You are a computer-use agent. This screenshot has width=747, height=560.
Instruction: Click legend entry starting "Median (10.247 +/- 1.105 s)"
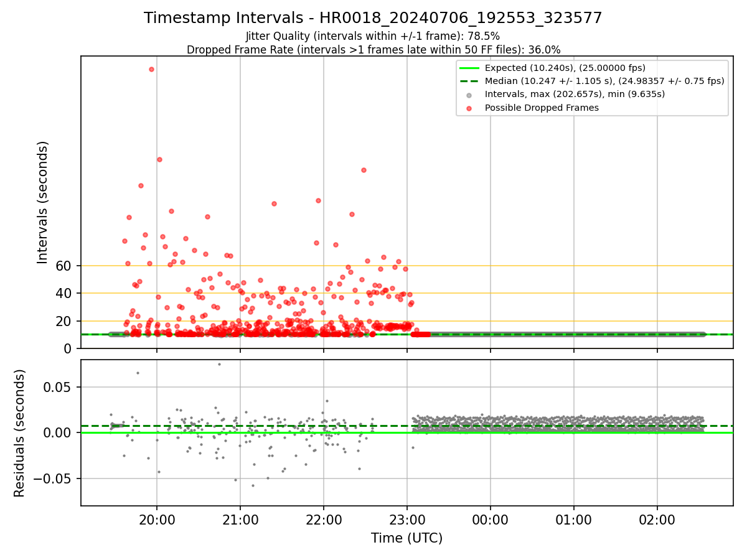[x=604, y=81]
